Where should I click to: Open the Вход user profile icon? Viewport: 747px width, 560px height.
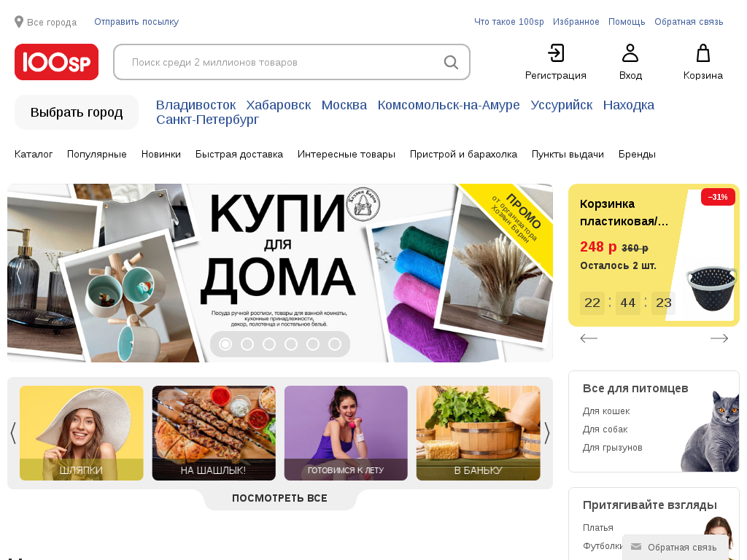pos(630,52)
